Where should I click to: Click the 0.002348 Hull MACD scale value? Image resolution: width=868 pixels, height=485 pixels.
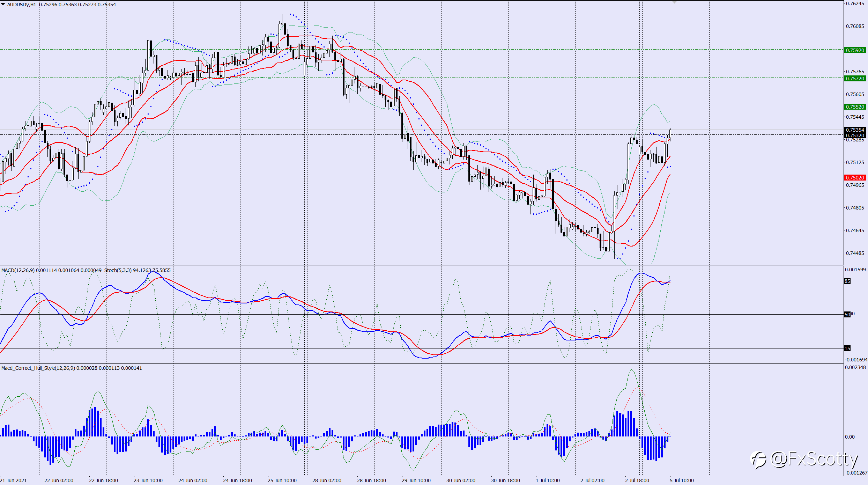pos(855,367)
